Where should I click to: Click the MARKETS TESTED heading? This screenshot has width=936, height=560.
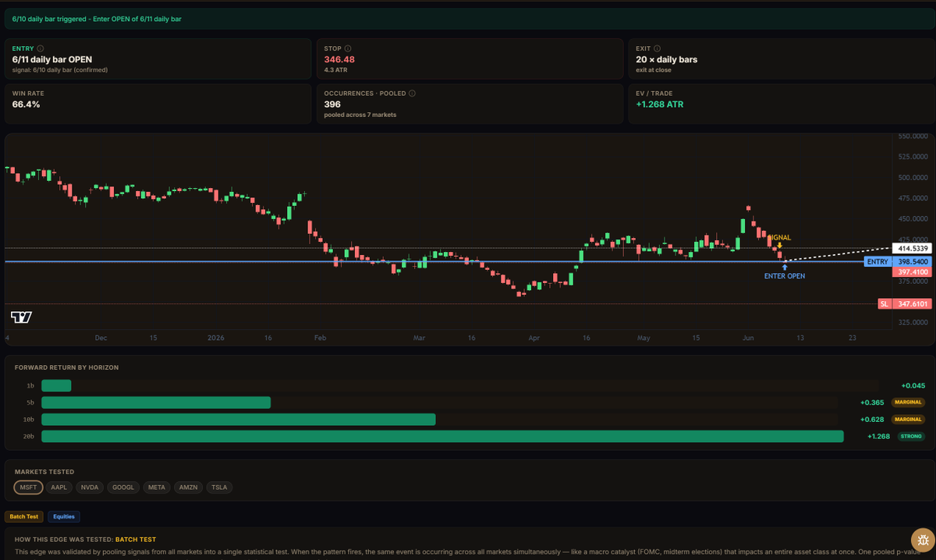(x=44, y=472)
